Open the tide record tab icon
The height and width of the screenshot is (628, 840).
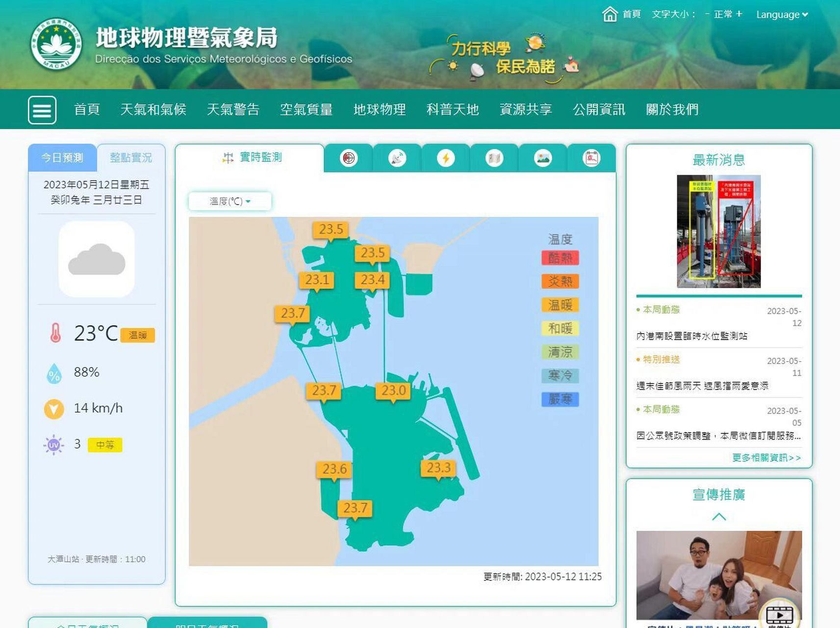[x=591, y=158]
